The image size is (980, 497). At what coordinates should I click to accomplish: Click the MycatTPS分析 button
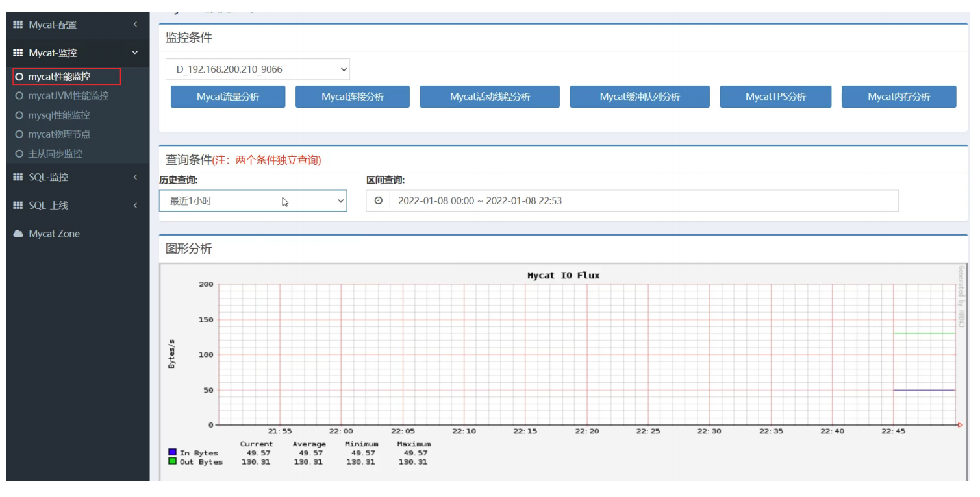[x=775, y=97]
